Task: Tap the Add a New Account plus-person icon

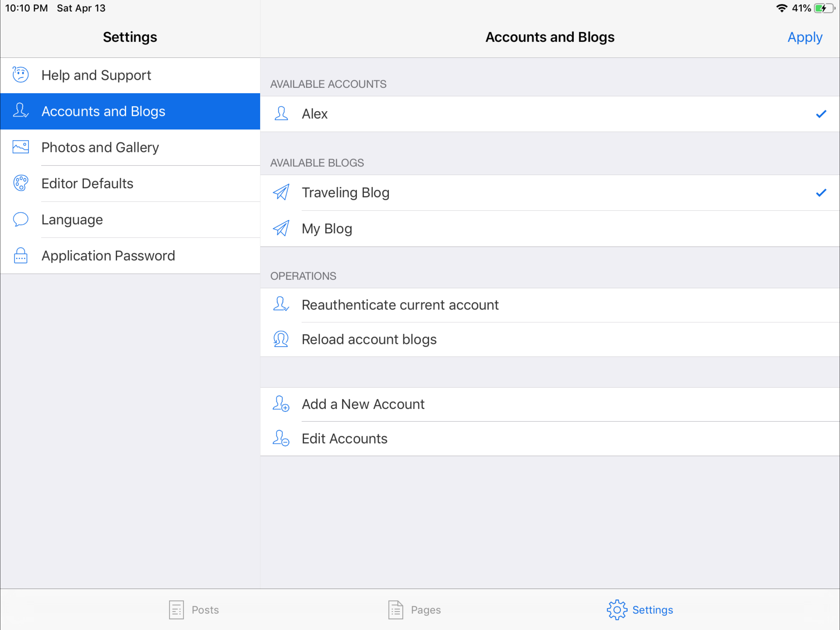Action: pyautogui.click(x=281, y=404)
